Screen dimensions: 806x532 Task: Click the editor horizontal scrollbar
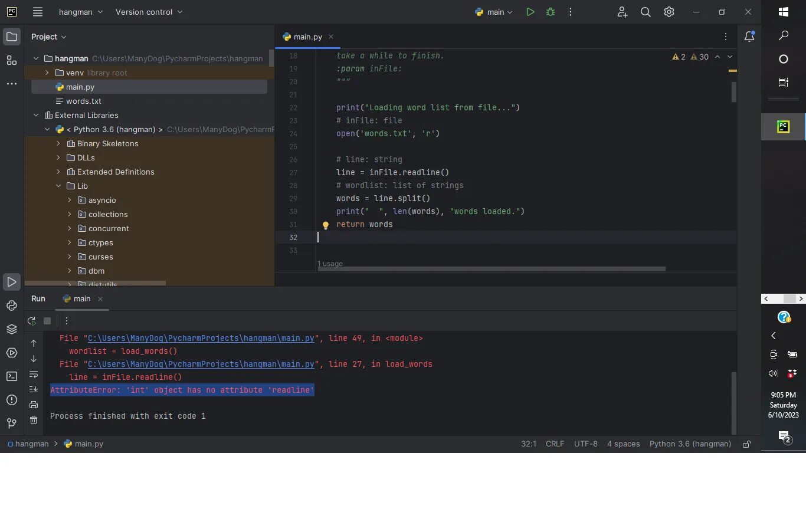click(x=492, y=269)
